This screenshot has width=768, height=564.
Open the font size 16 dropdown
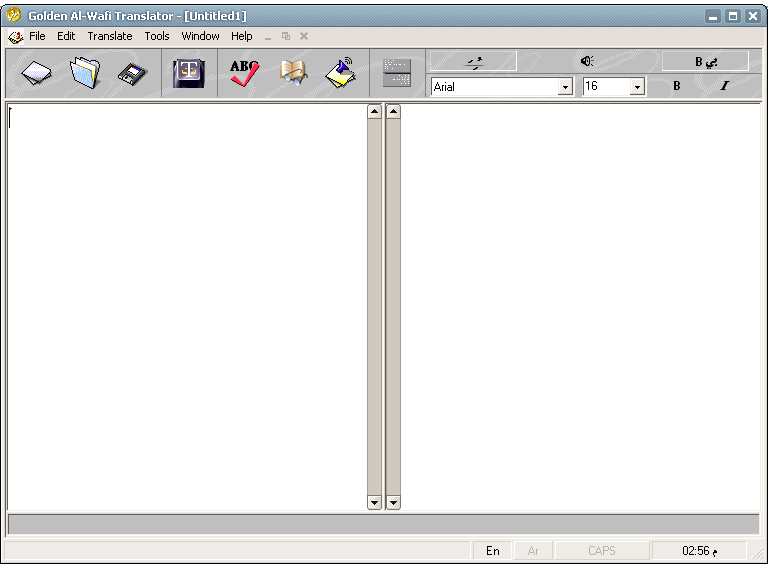[637, 87]
